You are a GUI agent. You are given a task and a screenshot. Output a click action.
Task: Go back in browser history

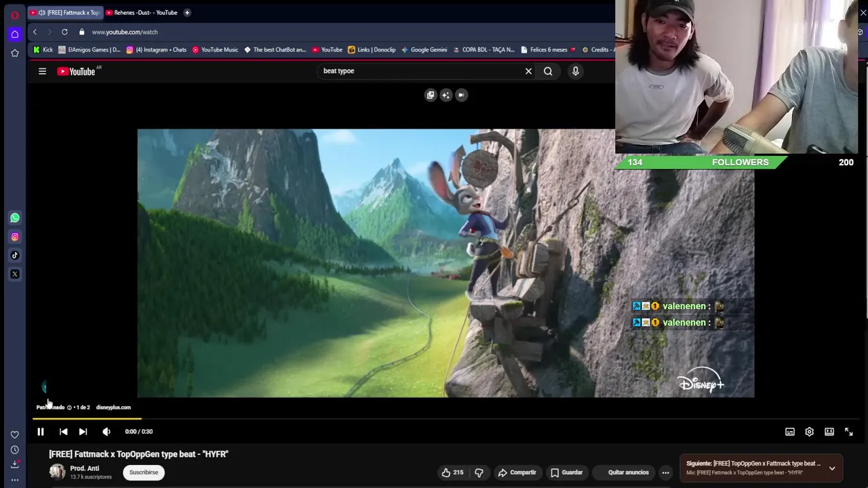click(35, 32)
